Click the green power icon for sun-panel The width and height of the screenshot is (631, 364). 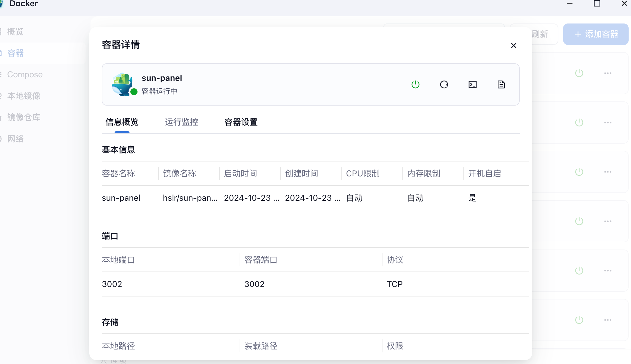click(415, 84)
